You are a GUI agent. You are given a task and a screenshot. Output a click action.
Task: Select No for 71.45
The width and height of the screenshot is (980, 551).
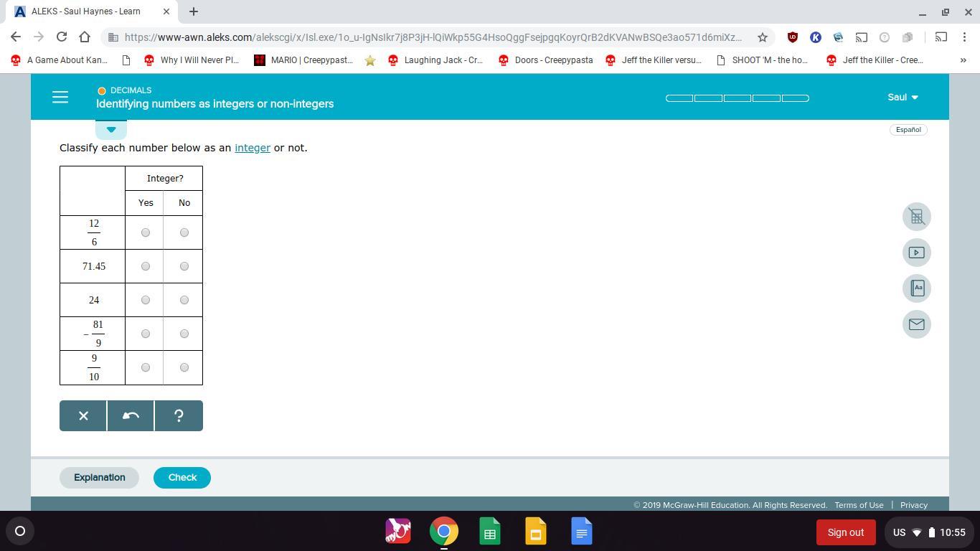(x=184, y=266)
